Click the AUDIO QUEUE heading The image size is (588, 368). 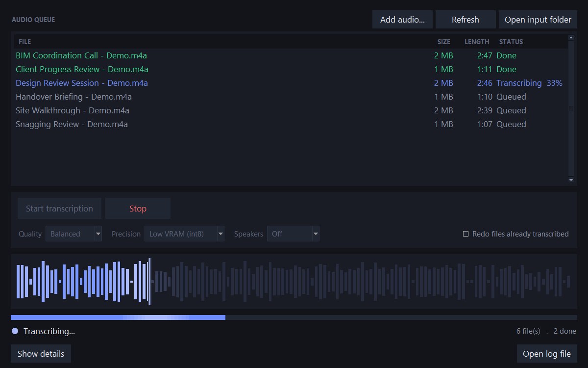point(33,20)
